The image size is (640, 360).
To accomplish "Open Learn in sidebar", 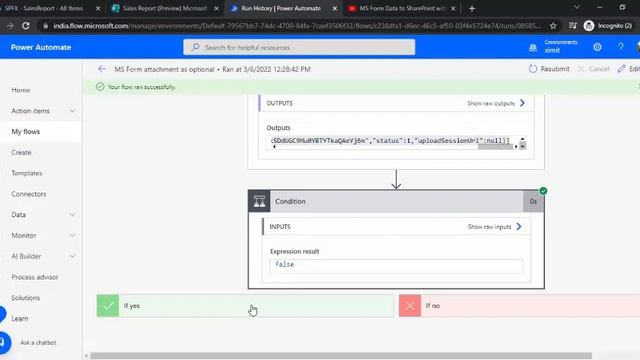I will (20, 318).
